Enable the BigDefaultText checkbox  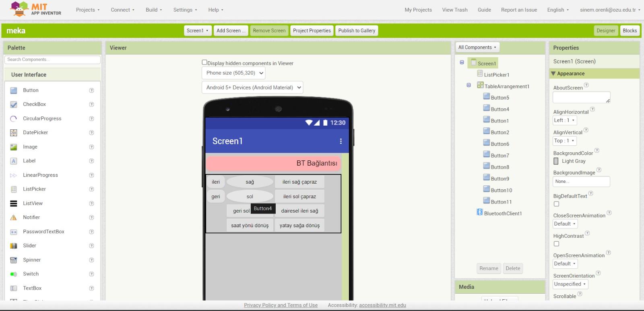(556, 204)
